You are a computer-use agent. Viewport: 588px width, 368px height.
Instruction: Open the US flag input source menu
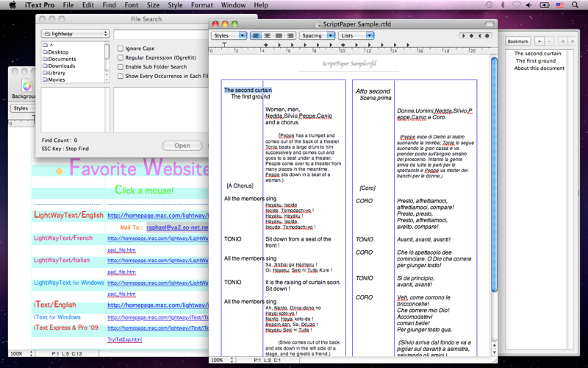point(559,5)
